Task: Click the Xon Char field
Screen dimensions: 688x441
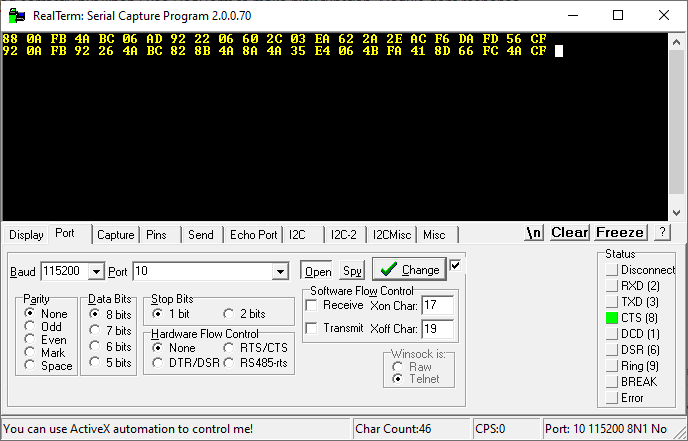Action: (x=437, y=305)
